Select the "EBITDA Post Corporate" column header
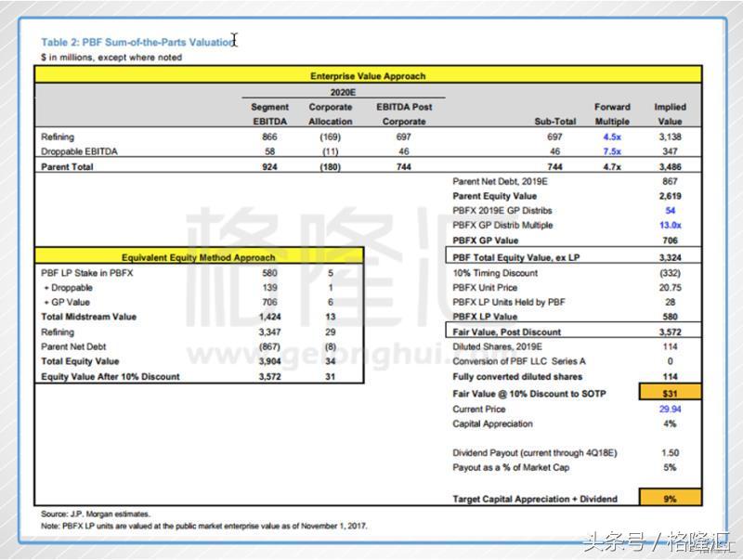This screenshot has width=743, height=560. (x=404, y=114)
